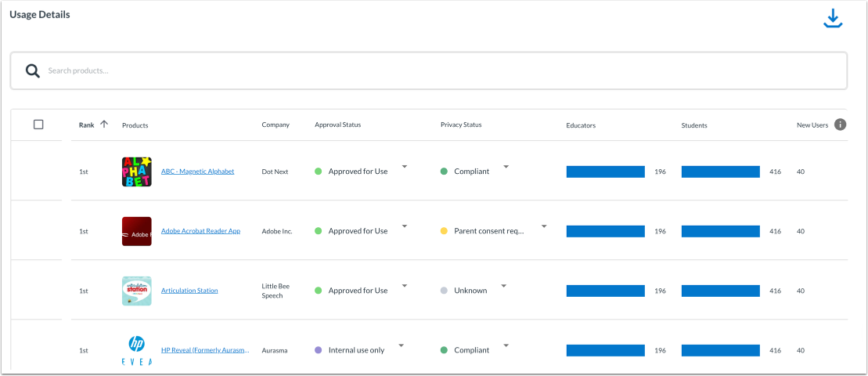Click the Privacy Status column header
The height and width of the screenshot is (376, 868).
[461, 125]
